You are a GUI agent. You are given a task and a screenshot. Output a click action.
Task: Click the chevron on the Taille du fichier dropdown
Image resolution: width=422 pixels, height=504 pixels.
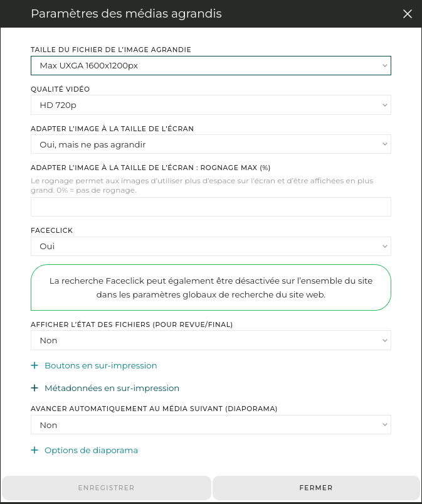384,65
